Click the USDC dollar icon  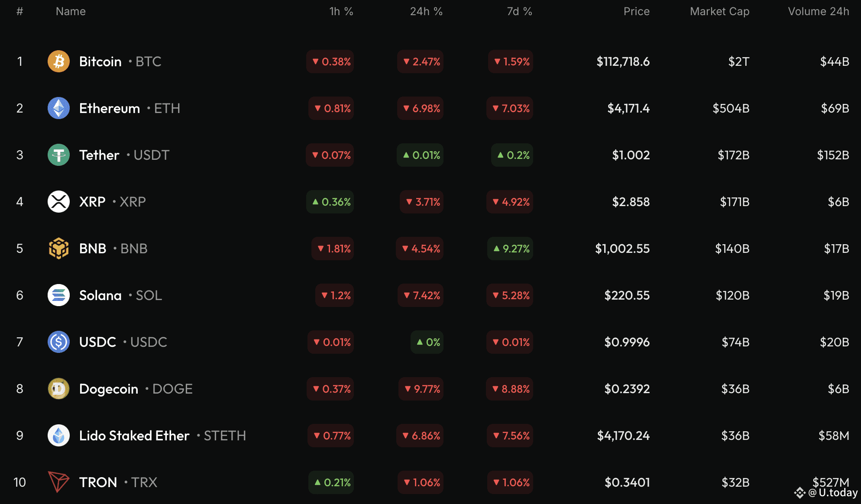click(58, 342)
